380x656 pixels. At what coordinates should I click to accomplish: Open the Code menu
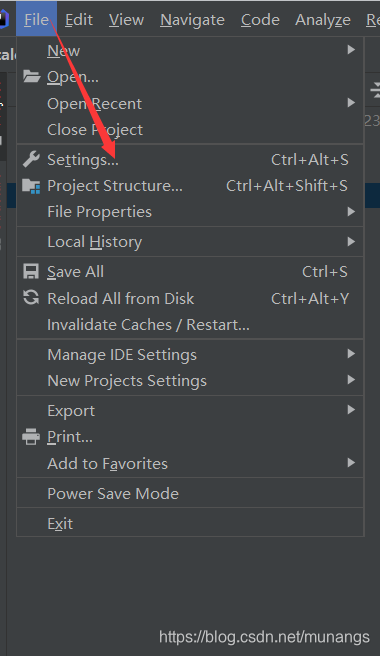coord(260,20)
